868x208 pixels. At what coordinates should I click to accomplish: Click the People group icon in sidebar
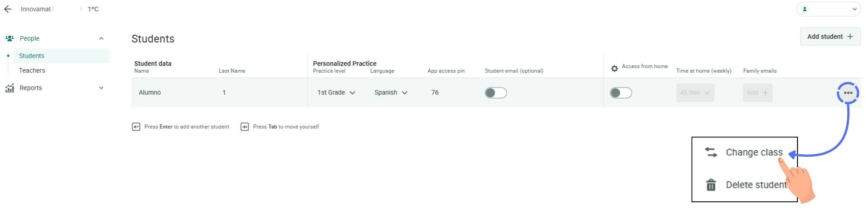pyautogui.click(x=9, y=38)
